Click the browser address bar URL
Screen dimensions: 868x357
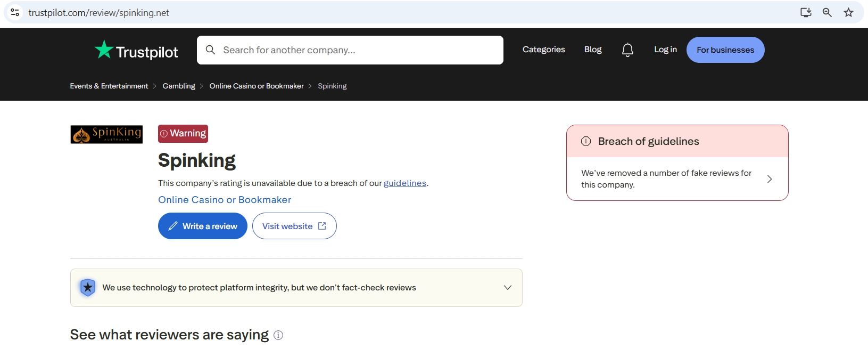click(99, 12)
